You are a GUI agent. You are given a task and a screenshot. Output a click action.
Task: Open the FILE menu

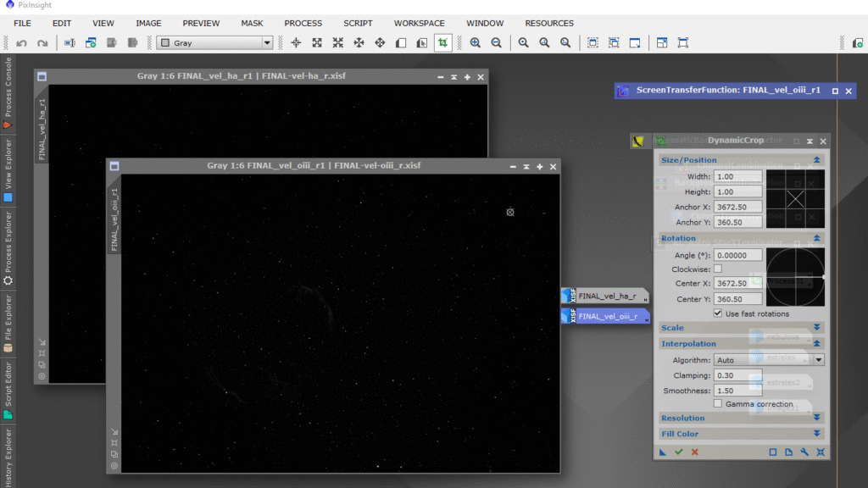(22, 23)
